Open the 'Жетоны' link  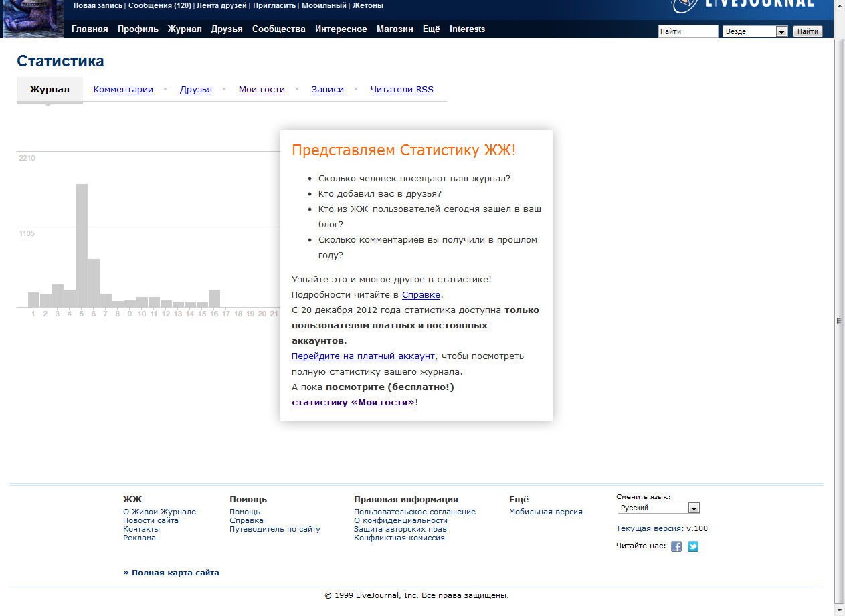pos(368,5)
